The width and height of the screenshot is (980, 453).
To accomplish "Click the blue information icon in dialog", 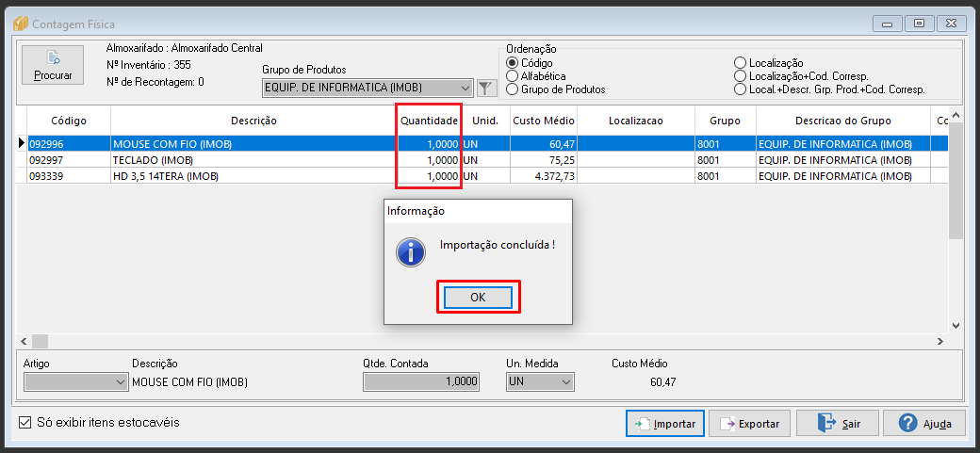I will pos(411,253).
